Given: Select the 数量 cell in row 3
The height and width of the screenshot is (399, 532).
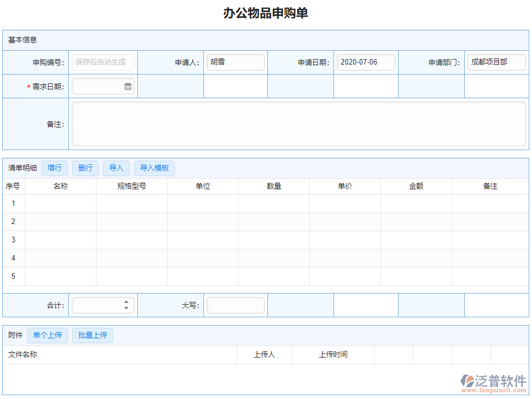Looking at the screenshot, I should click(x=274, y=240).
